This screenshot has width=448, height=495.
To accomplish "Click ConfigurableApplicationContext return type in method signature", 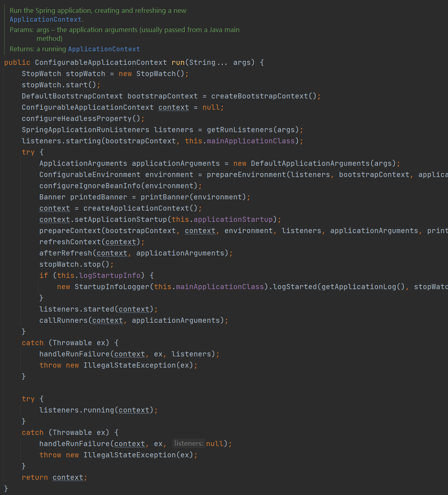I will point(101,62).
